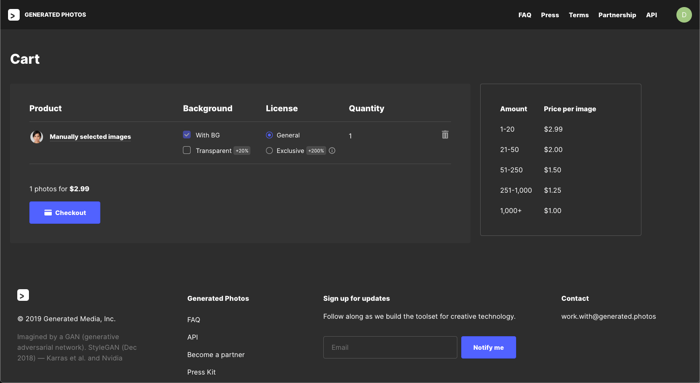The image size is (700, 383).
Task: Click the Background column header
Action: click(x=208, y=108)
